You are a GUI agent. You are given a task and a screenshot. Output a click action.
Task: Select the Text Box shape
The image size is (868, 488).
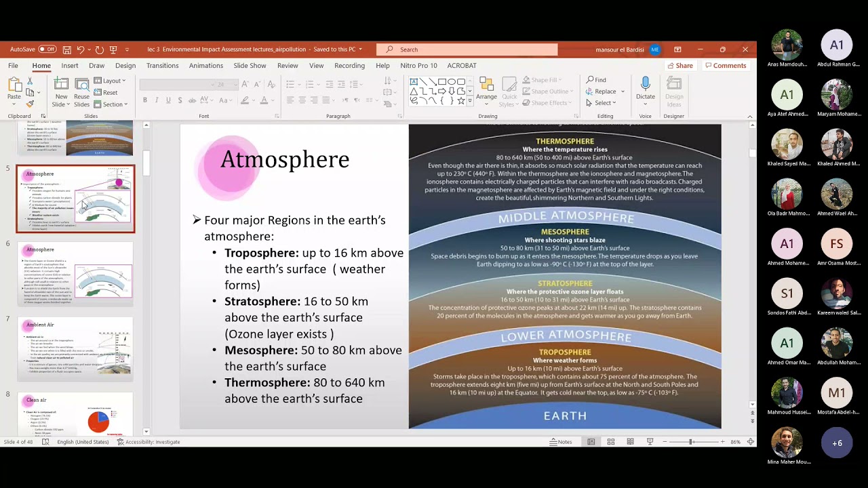414,81
